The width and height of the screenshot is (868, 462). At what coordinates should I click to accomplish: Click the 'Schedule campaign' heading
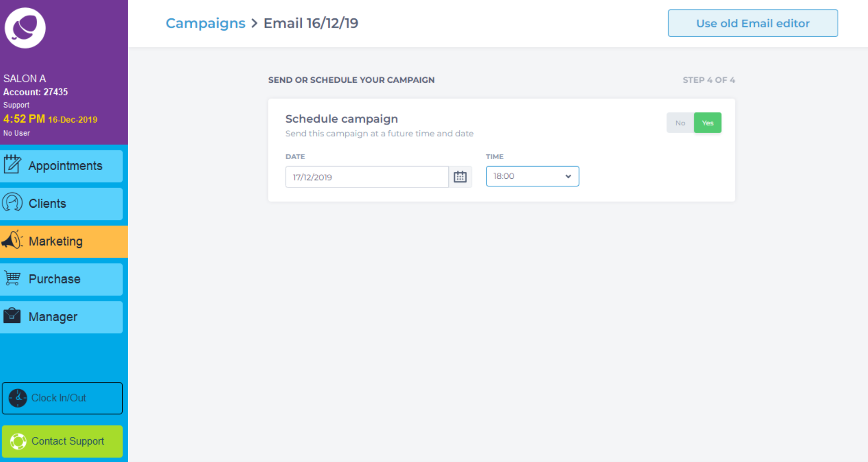(342, 119)
